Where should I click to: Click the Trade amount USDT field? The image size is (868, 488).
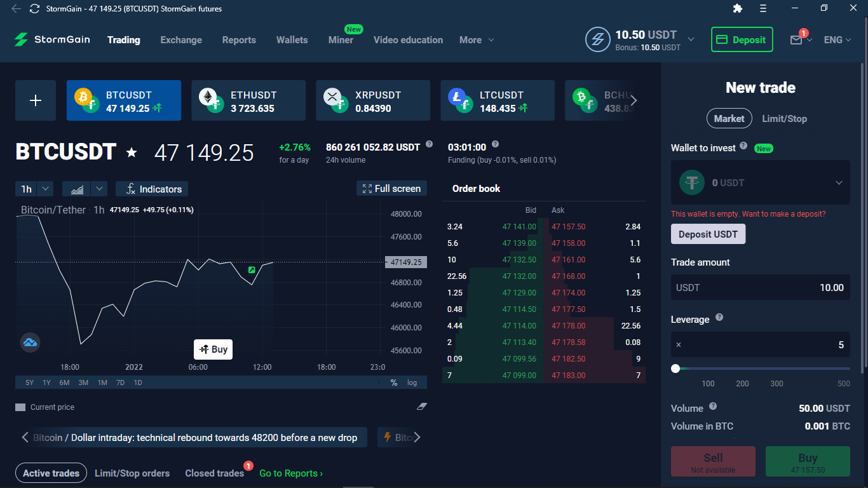click(x=761, y=287)
